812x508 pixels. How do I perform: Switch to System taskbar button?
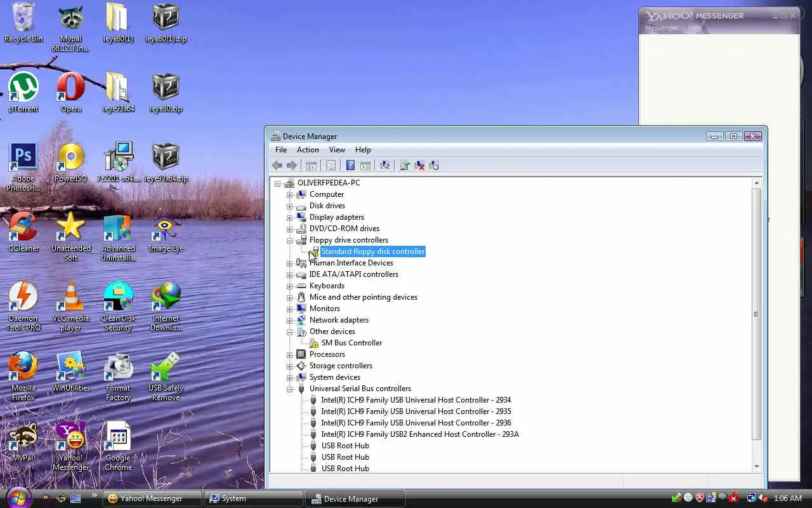pyautogui.click(x=254, y=498)
